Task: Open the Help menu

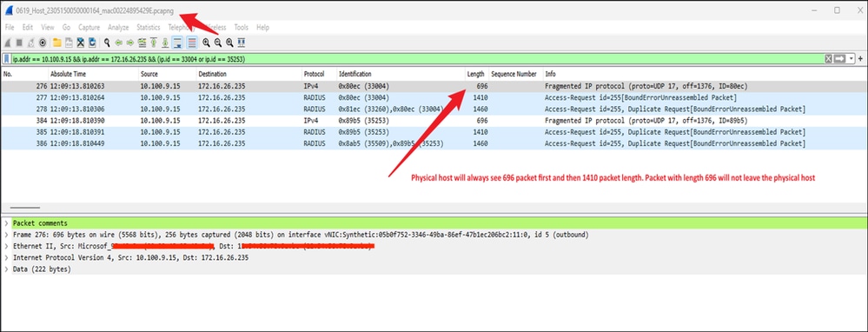Action: pos(263,27)
